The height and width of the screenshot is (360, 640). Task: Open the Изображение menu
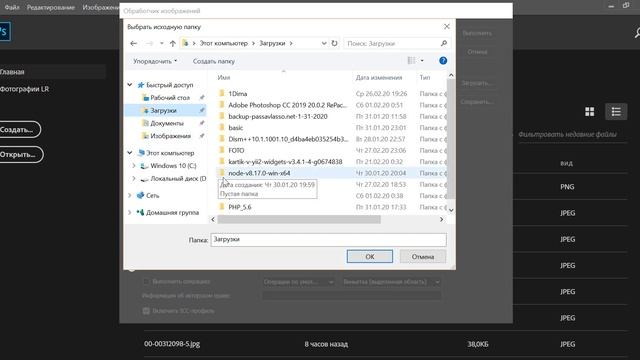point(100,7)
